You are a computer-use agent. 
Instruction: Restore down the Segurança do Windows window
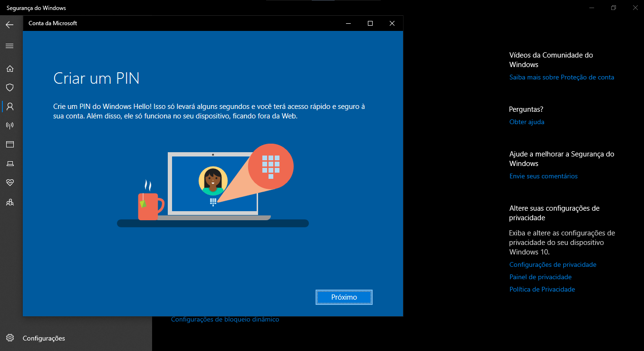pos(614,8)
